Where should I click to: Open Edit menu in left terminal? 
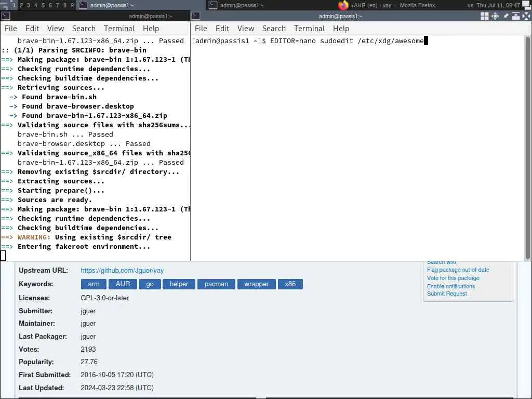tap(32, 29)
